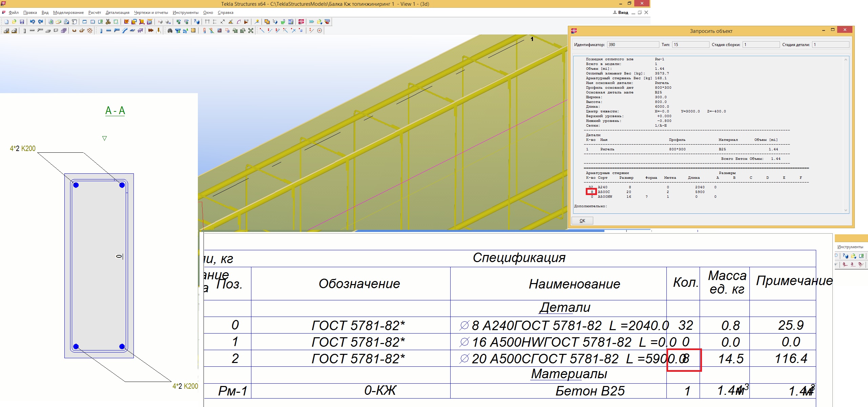The width and height of the screenshot is (868, 407).
Task: Click the Тип input field
Action: pyautogui.click(x=690, y=45)
